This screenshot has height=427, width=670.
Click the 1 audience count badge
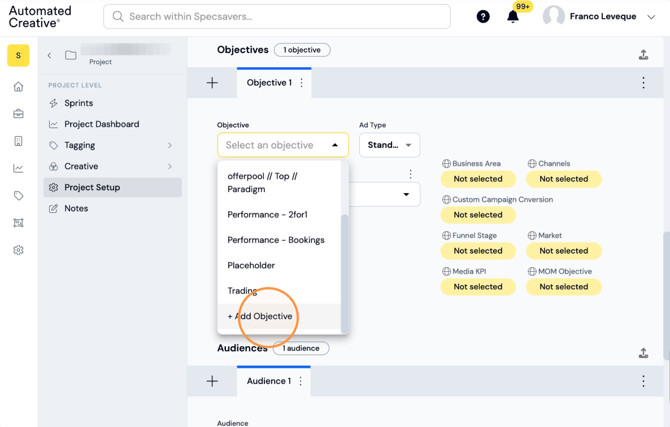[x=301, y=348]
